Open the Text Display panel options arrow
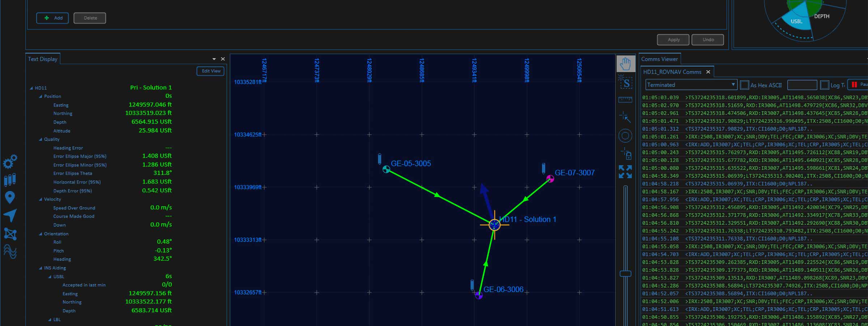This screenshot has height=326, width=868. (214, 59)
